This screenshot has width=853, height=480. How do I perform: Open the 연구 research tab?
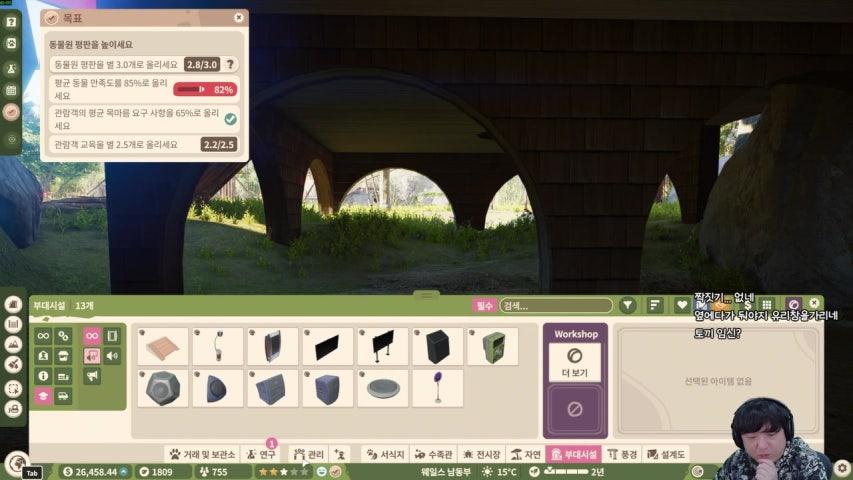tap(261, 454)
